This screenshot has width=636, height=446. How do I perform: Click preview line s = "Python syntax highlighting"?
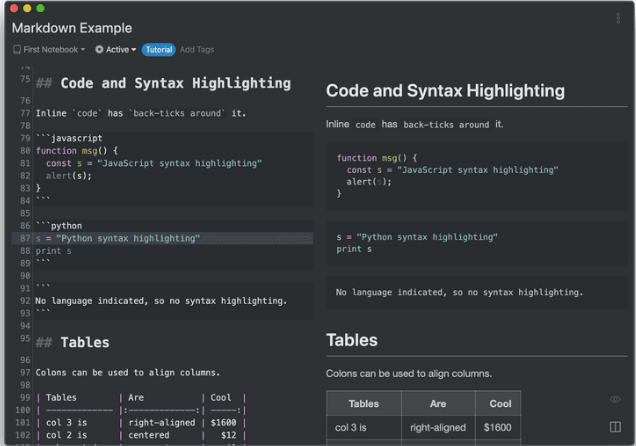417,237
